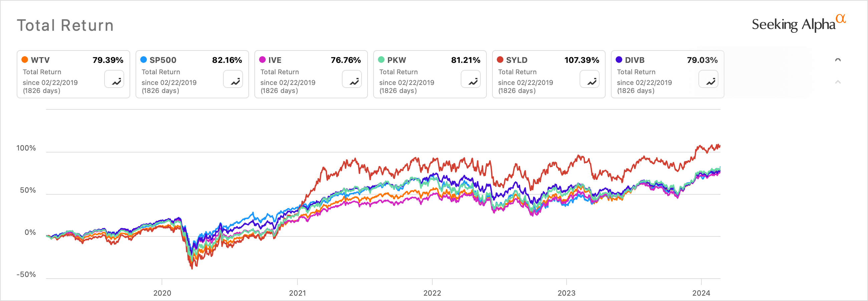Select the IVE ticker label
Viewport: 868px width, 301px height.
coord(275,60)
